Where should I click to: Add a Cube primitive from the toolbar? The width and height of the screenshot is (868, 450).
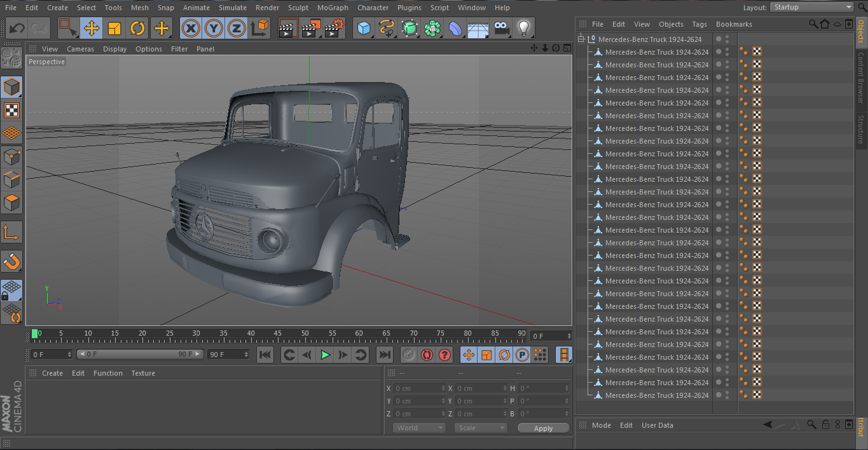pos(363,28)
